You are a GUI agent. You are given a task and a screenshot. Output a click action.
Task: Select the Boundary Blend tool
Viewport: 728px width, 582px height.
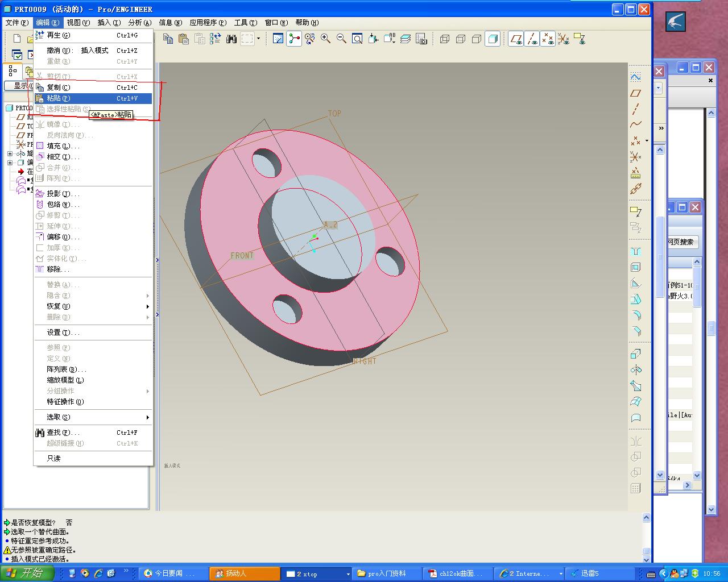(x=636, y=402)
